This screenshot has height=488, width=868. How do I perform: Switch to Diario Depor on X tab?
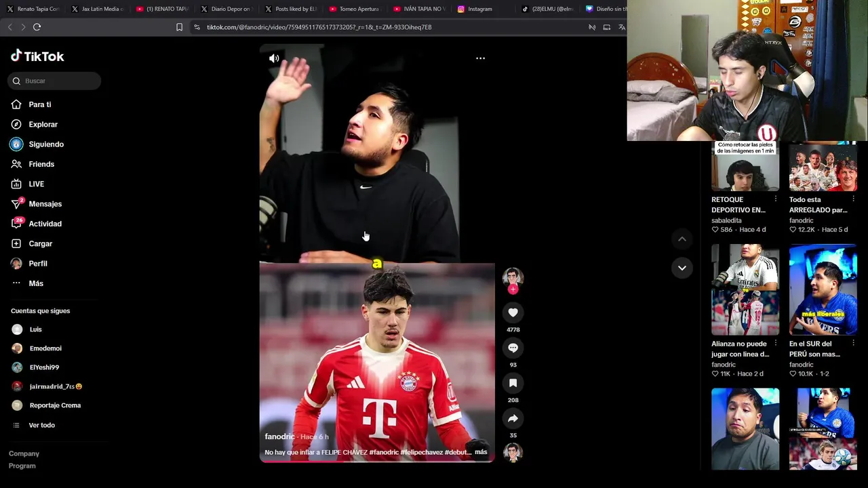coord(226,9)
